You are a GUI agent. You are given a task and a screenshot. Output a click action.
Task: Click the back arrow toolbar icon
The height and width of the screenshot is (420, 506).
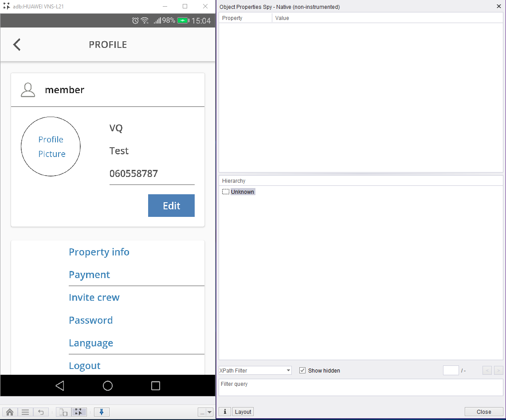point(41,412)
